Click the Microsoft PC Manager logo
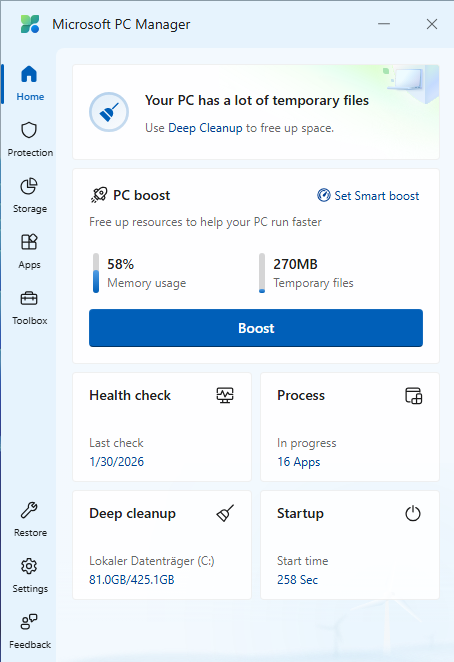Image resolution: width=454 pixels, height=662 pixels. (x=30, y=24)
